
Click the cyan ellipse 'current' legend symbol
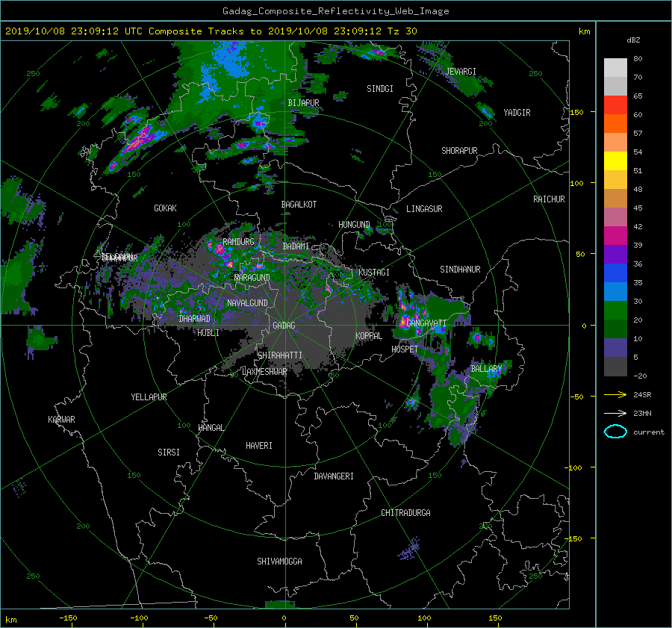(x=615, y=432)
